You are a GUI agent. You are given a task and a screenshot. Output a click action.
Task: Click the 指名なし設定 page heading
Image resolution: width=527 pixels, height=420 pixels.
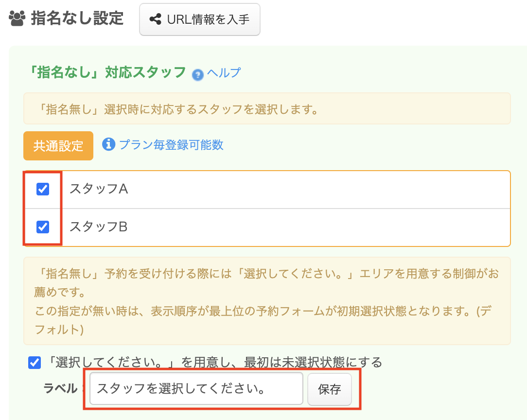point(77,18)
